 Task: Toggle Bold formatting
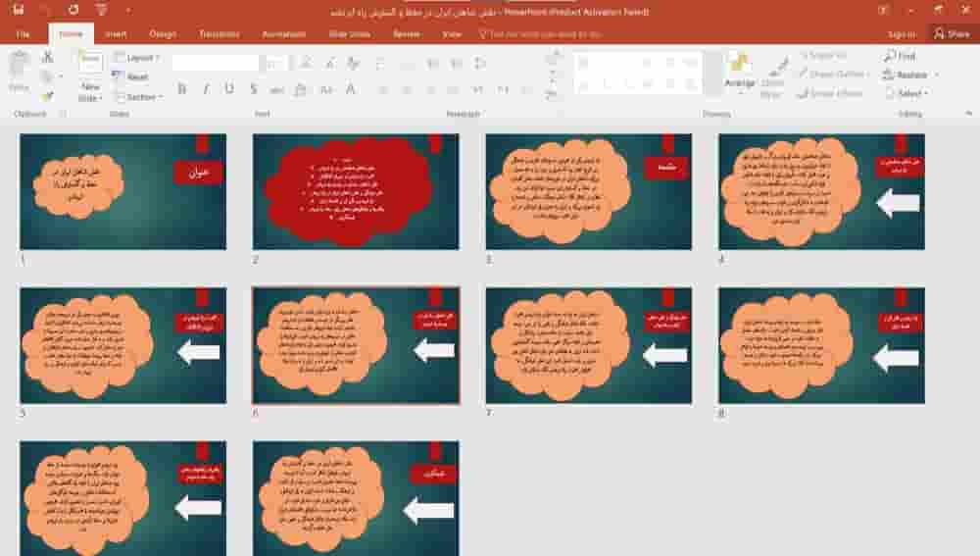pos(182,89)
